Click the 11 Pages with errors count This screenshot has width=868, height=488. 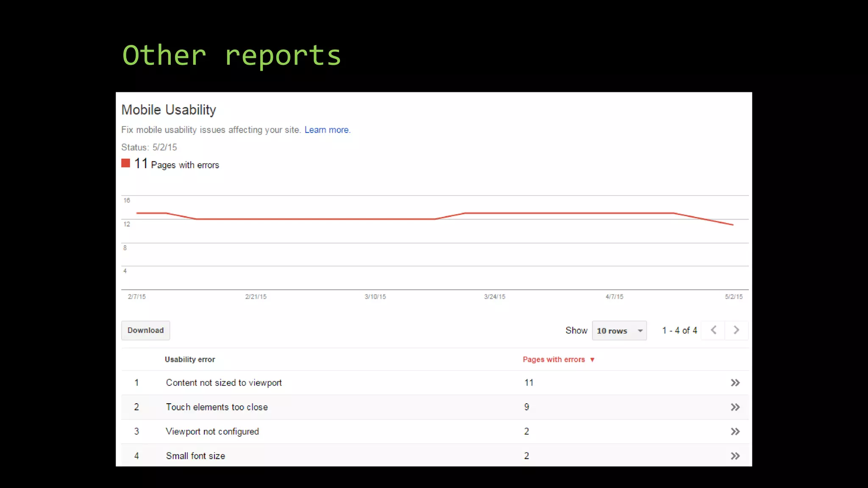tap(177, 164)
